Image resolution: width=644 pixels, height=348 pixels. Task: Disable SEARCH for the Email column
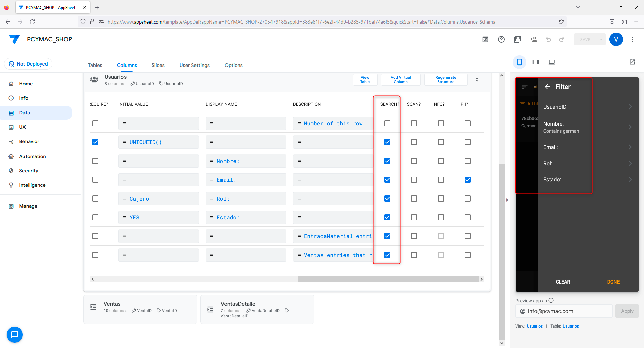tap(387, 180)
